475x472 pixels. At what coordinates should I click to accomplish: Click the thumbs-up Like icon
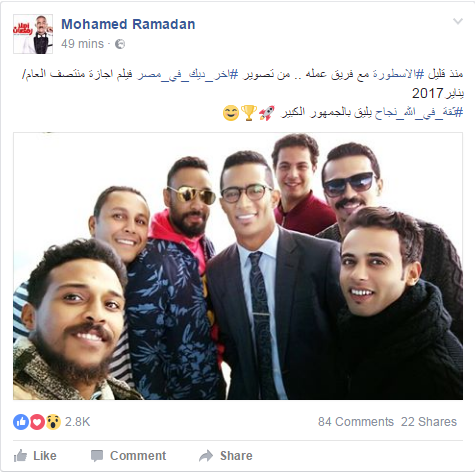(20, 456)
